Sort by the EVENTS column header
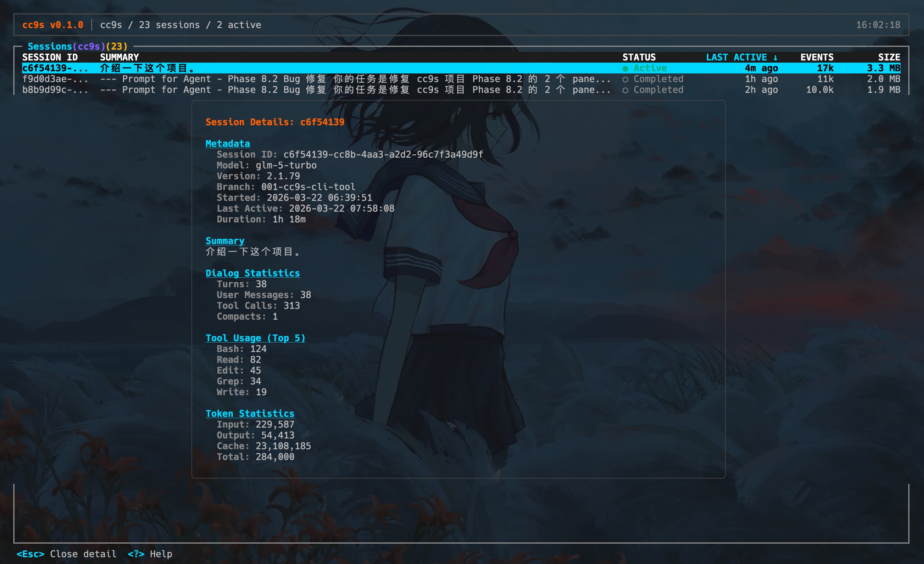Screen dimensions: 924x564 tap(817, 57)
